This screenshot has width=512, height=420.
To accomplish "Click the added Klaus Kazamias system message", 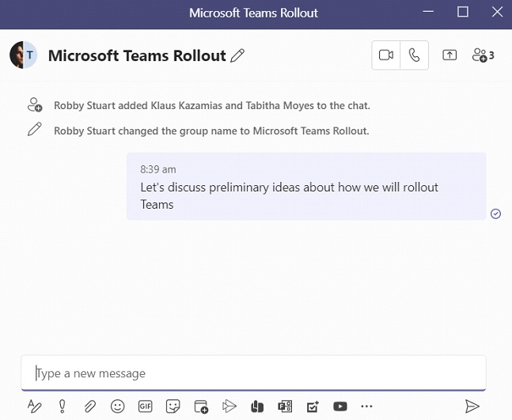I will pyautogui.click(x=212, y=105).
